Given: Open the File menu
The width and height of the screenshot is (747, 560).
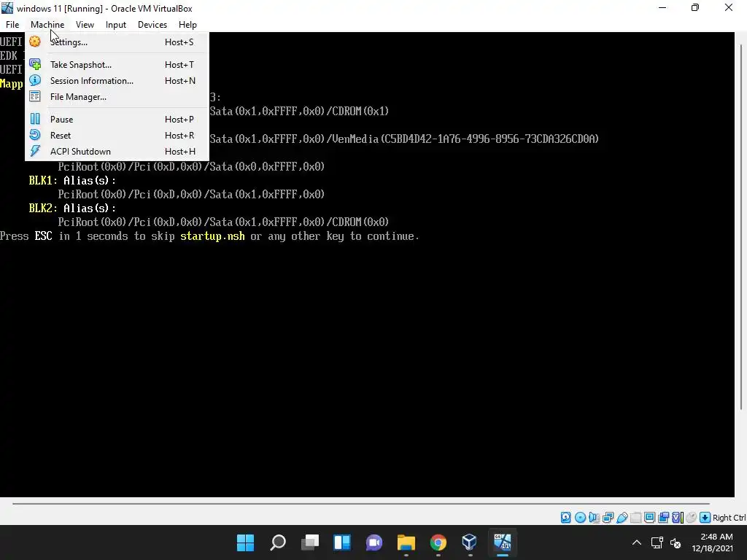Looking at the screenshot, I should click(12, 25).
